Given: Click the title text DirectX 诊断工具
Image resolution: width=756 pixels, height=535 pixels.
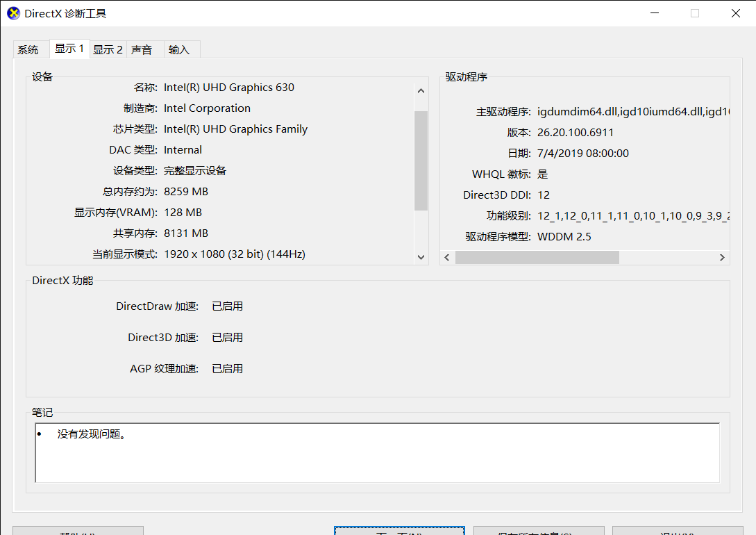Looking at the screenshot, I should (65, 13).
